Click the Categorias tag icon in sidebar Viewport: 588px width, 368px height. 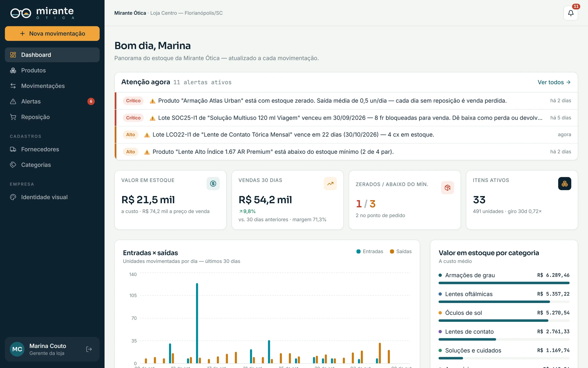coord(13,165)
